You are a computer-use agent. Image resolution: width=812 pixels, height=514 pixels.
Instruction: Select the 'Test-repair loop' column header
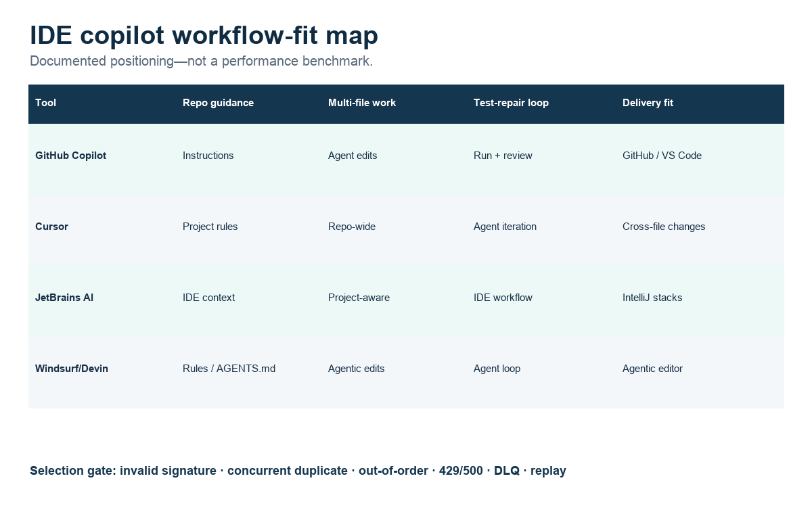click(x=511, y=103)
